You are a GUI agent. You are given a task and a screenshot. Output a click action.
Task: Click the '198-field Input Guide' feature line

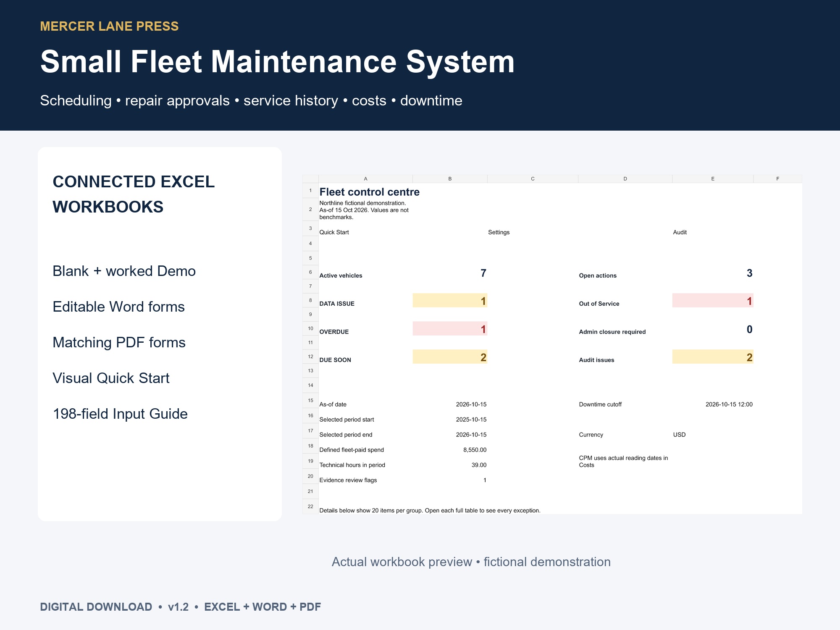(120, 414)
